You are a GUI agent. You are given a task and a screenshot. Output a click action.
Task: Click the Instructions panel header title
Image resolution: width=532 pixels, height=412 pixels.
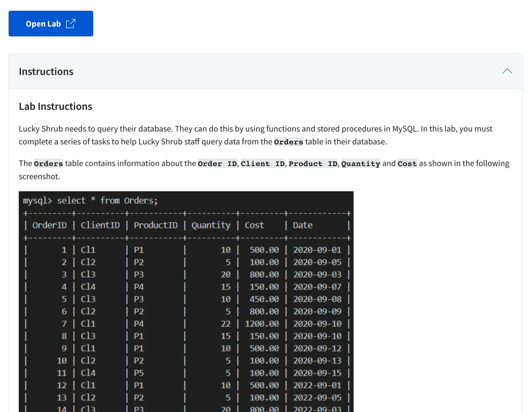tap(46, 72)
